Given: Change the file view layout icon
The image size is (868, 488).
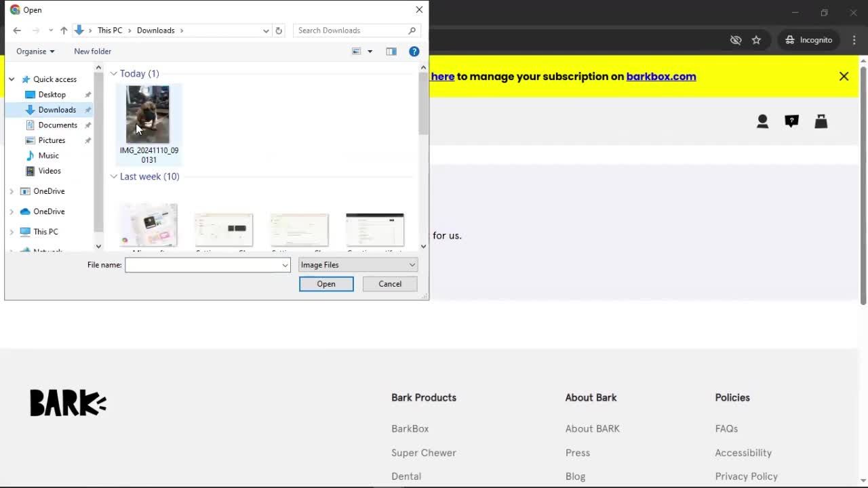Looking at the screenshot, I should coord(357,52).
